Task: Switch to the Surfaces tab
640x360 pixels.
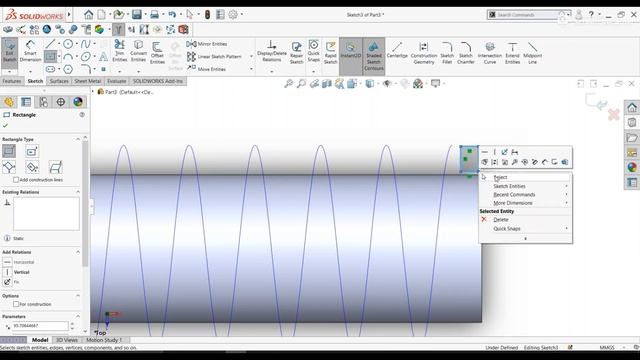Action: tap(59, 81)
